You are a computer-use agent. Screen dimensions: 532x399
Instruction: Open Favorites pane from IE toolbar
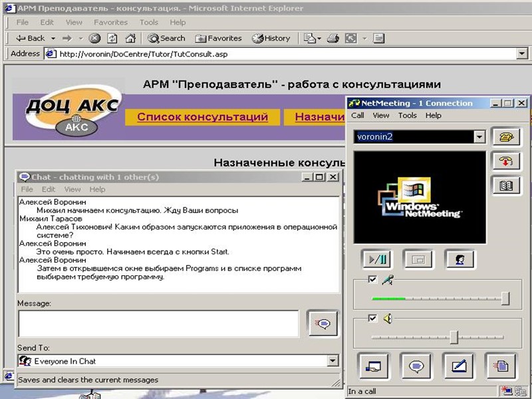click(x=218, y=39)
